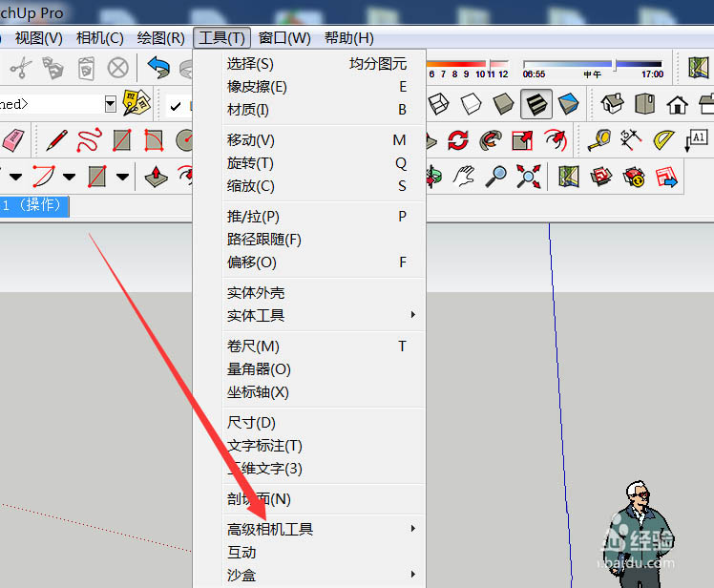This screenshot has width=714, height=588.
Task: Close the 工具(T) menu
Action: click(x=221, y=38)
